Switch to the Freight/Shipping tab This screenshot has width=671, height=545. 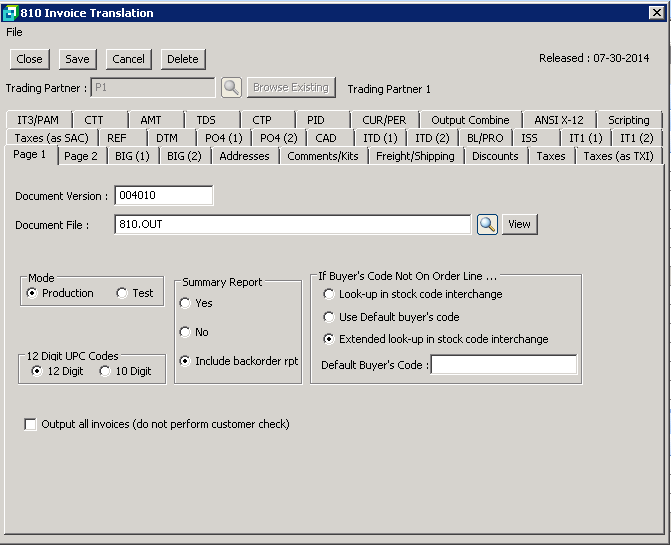click(x=415, y=156)
